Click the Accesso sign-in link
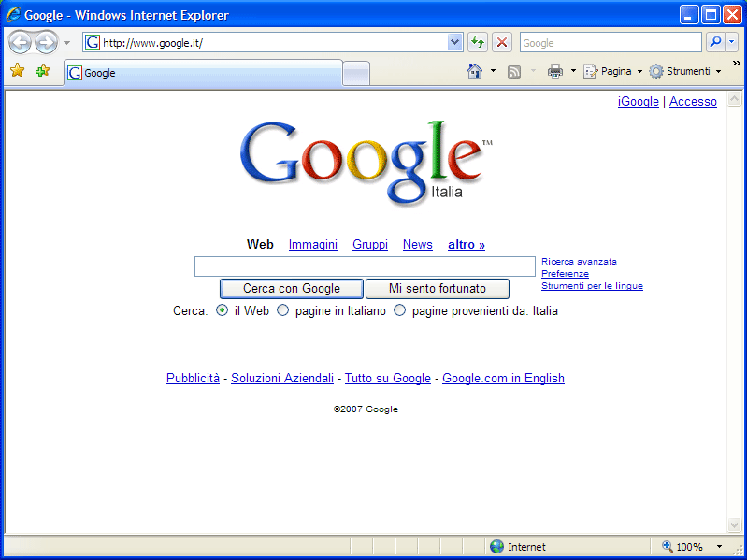This screenshot has width=747, height=560. pos(693,101)
